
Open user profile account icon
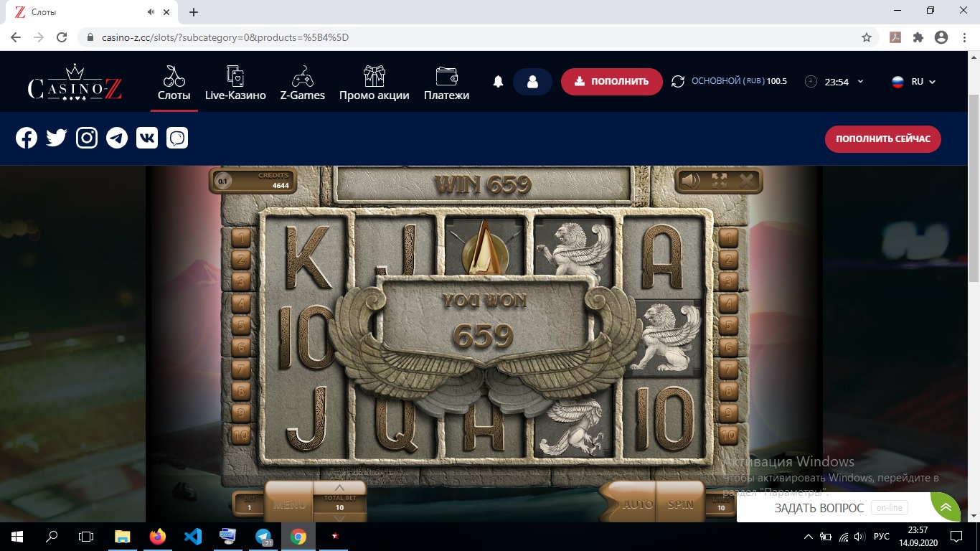click(532, 82)
